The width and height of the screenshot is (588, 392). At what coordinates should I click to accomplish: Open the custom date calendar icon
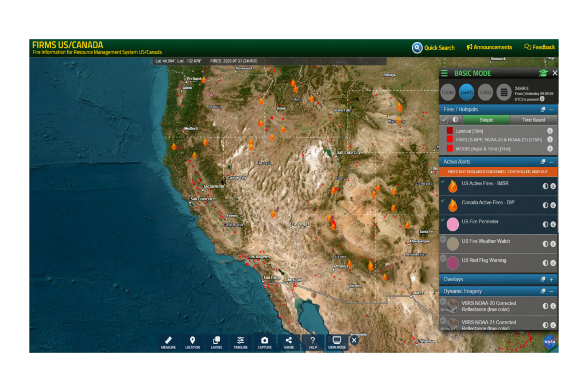coord(504,92)
